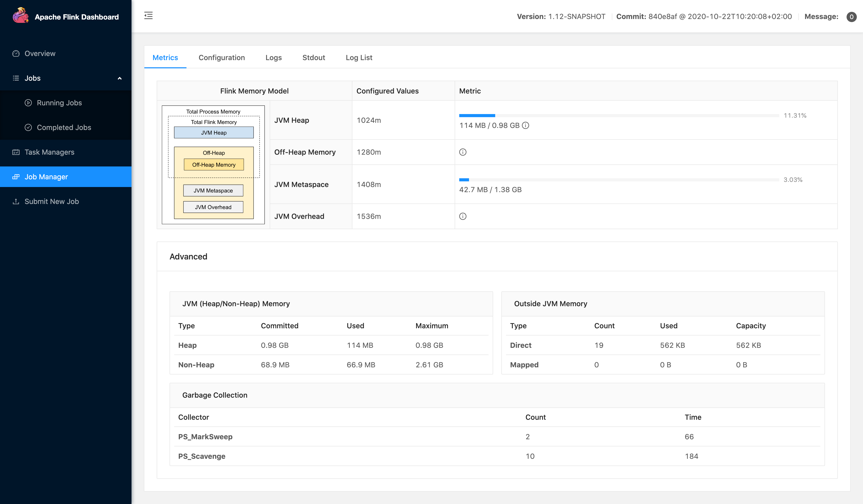863x504 pixels.
Task: Switch to the Logs tab
Action: (x=273, y=58)
